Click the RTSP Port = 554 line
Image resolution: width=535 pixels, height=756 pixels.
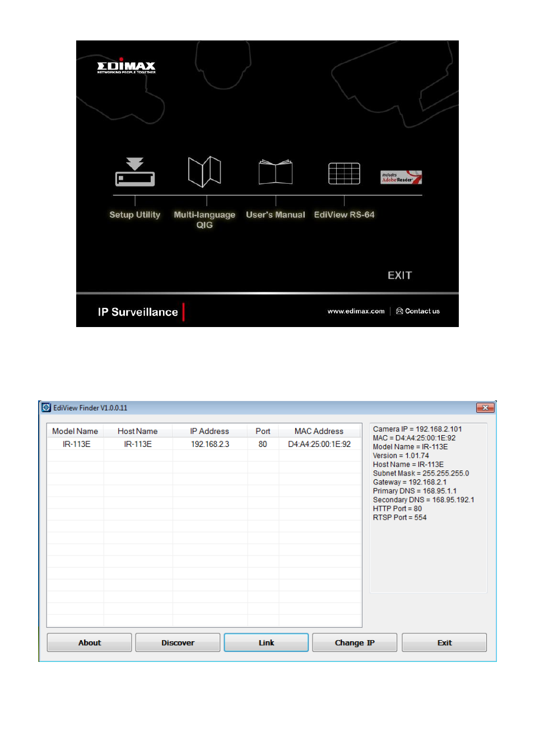(x=400, y=517)
